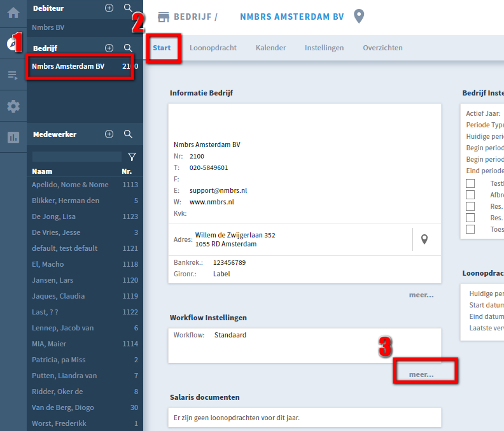The width and height of the screenshot is (504, 431).
Task: Select employee default, test default
Action: (85, 248)
